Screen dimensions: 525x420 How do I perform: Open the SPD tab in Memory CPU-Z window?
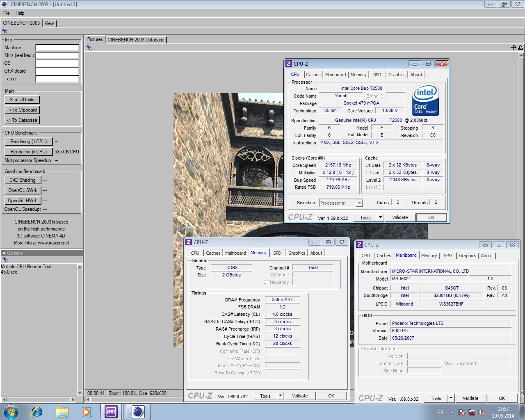pos(277,253)
